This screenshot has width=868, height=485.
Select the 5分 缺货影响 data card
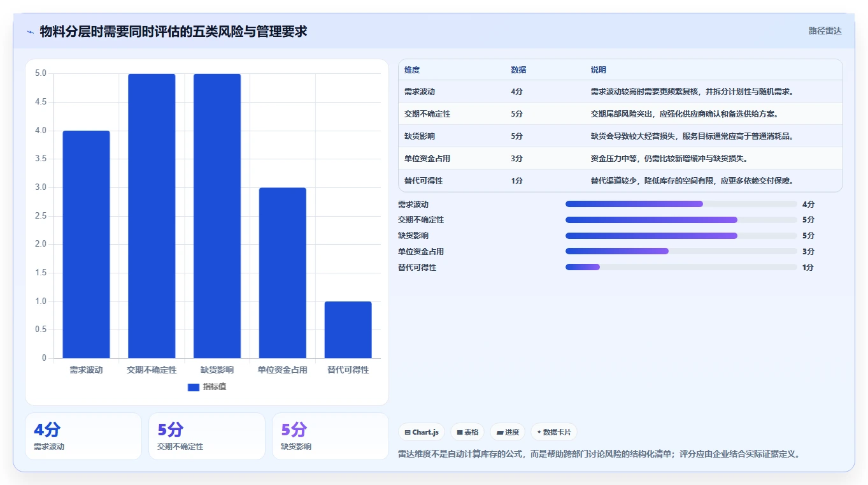pos(331,436)
